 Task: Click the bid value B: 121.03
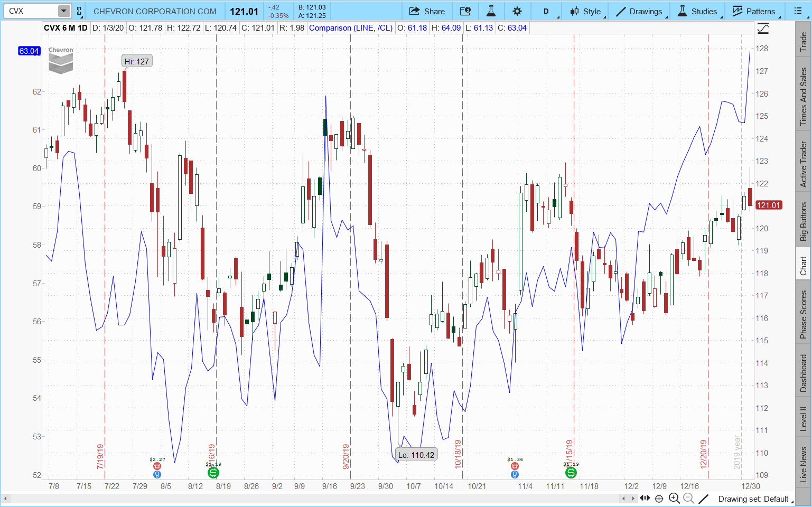(x=312, y=7)
